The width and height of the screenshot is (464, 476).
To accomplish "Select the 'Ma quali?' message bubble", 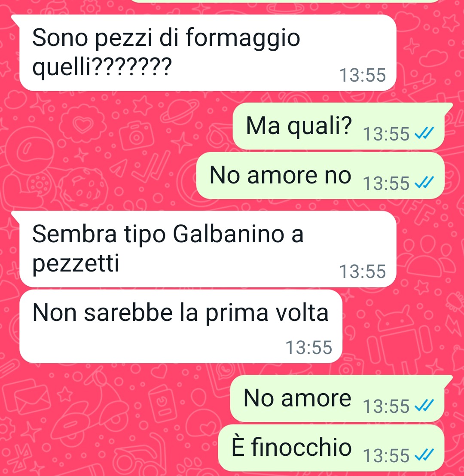I will pyautogui.click(x=339, y=126).
